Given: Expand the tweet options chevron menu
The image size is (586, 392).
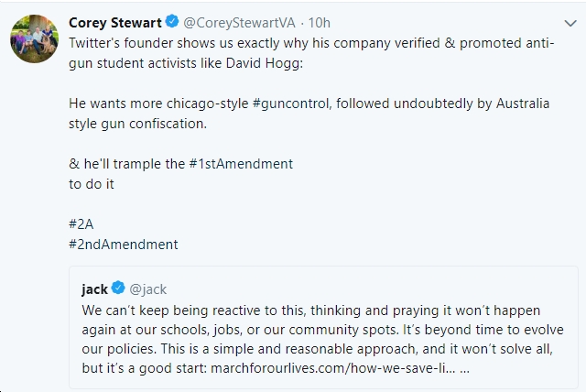Looking at the screenshot, I should (570, 24).
